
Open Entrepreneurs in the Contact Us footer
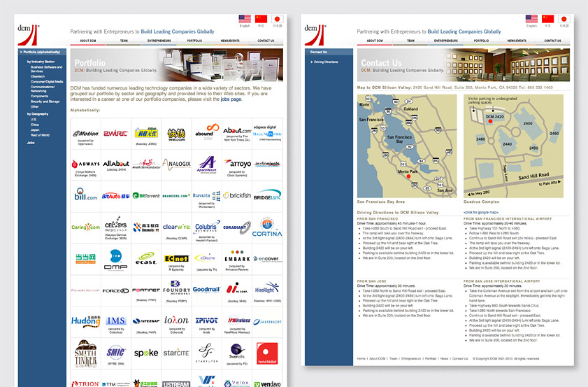[411, 358]
